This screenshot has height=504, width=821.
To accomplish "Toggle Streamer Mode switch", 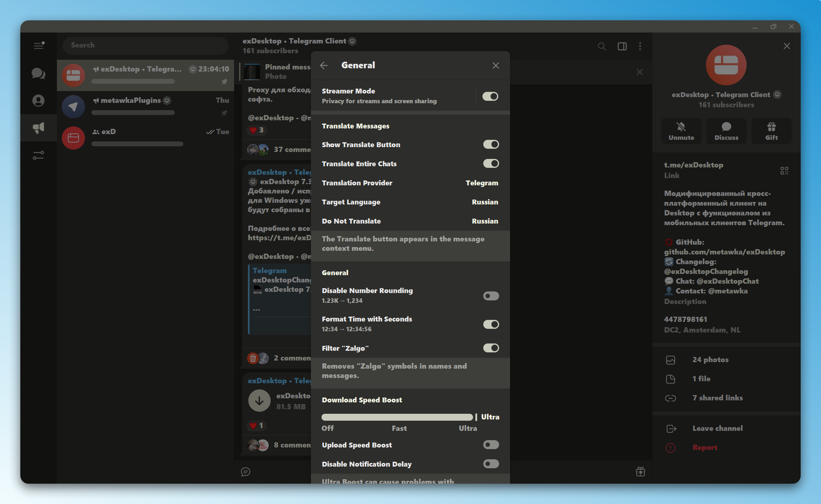I will pyautogui.click(x=490, y=96).
